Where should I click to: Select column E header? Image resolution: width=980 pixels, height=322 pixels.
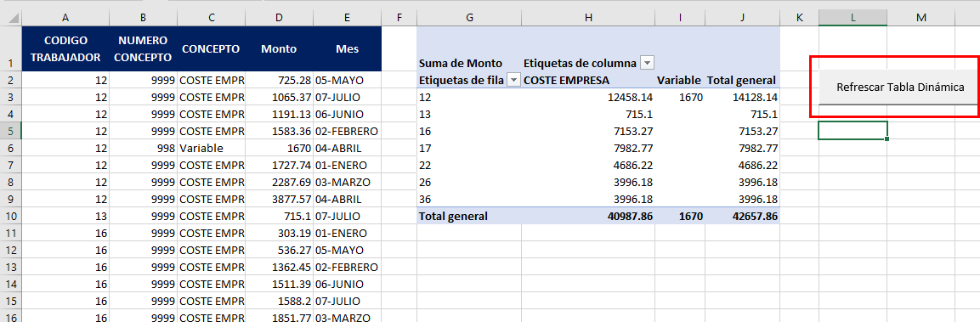tap(347, 18)
